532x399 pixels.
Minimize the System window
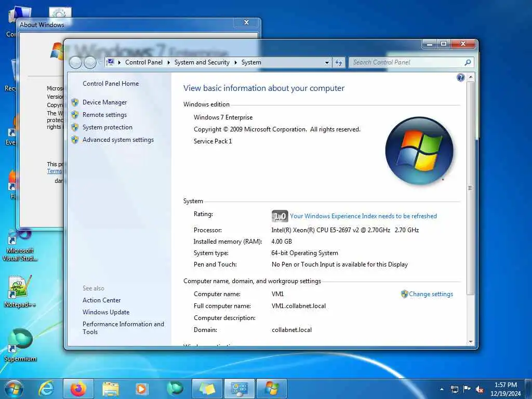[430, 44]
